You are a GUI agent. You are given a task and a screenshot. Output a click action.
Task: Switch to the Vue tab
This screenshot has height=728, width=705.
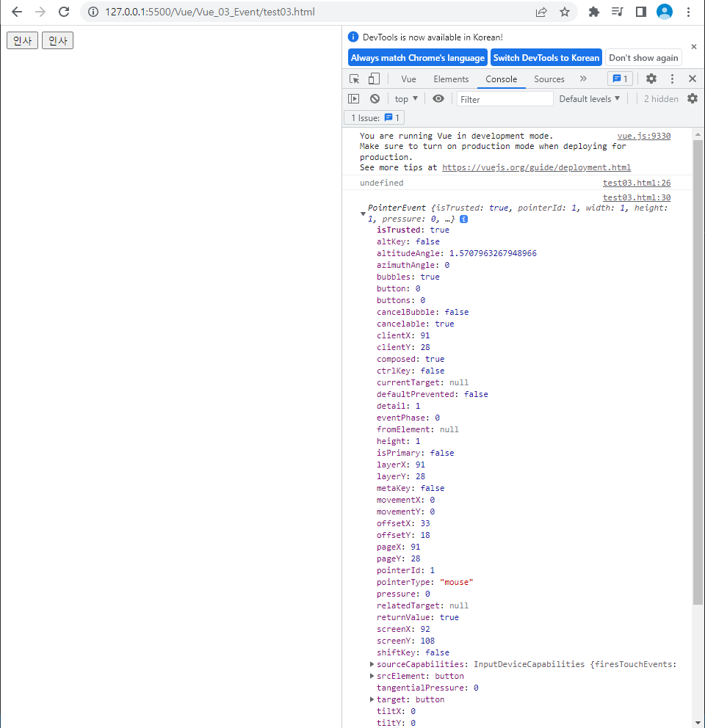[408, 79]
